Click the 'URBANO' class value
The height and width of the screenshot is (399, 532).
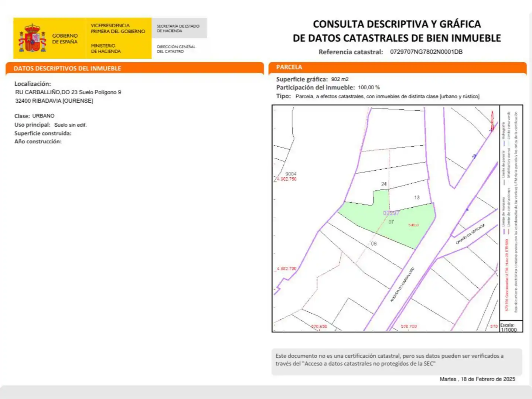(43, 116)
